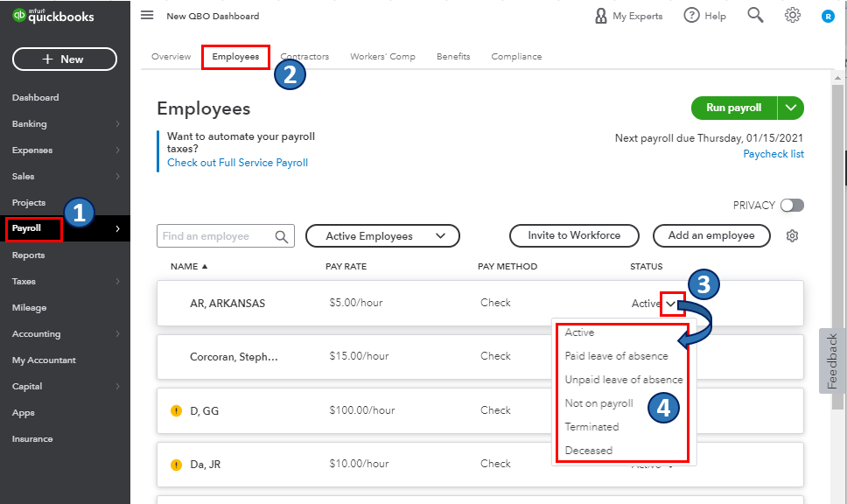This screenshot has width=847, height=504.
Task: Click the Help question mark icon
Action: [692, 16]
